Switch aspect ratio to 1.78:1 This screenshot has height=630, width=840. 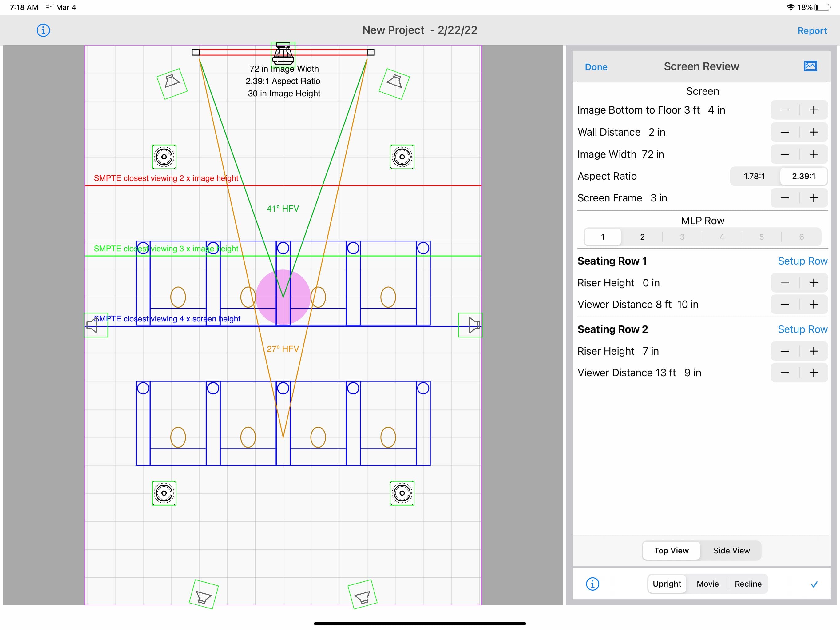754,176
